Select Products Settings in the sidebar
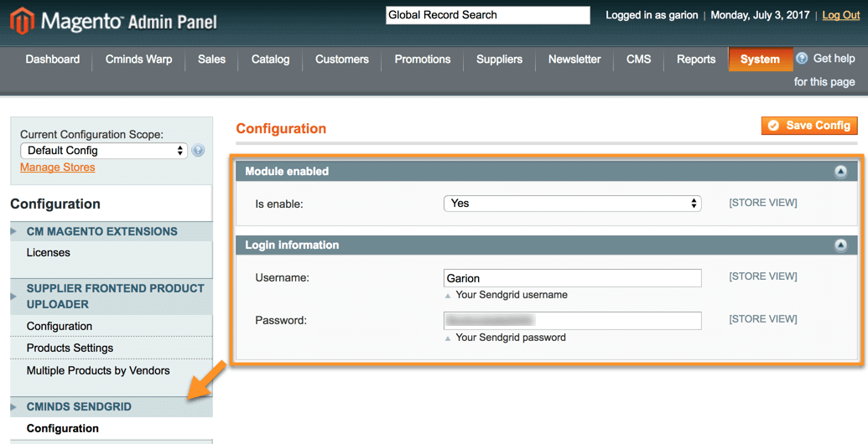Image resolution: width=868 pixels, height=444 pixels. (x=70, y=348)
